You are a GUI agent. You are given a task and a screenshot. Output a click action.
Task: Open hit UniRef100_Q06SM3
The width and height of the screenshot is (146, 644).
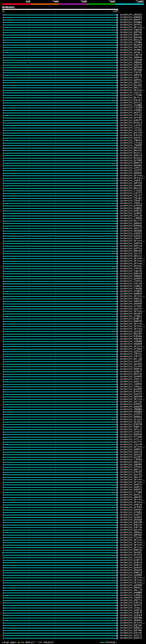coord(131,567)
